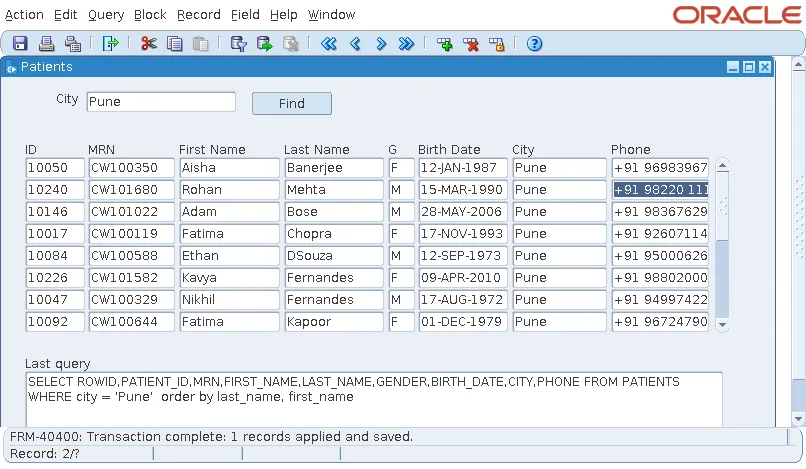806x469 pixels.
Task: Click the Enter Query toolbar icon
Action: point(239,44)
